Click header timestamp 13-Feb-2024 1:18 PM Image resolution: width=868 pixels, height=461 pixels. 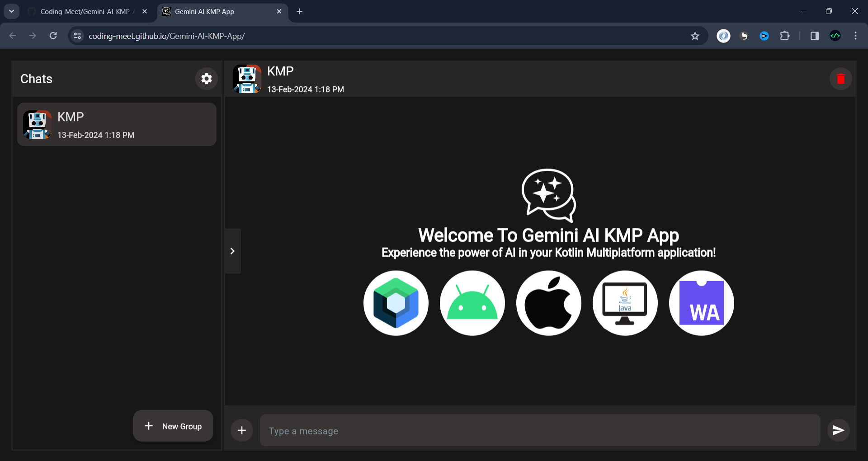(306, 89)
